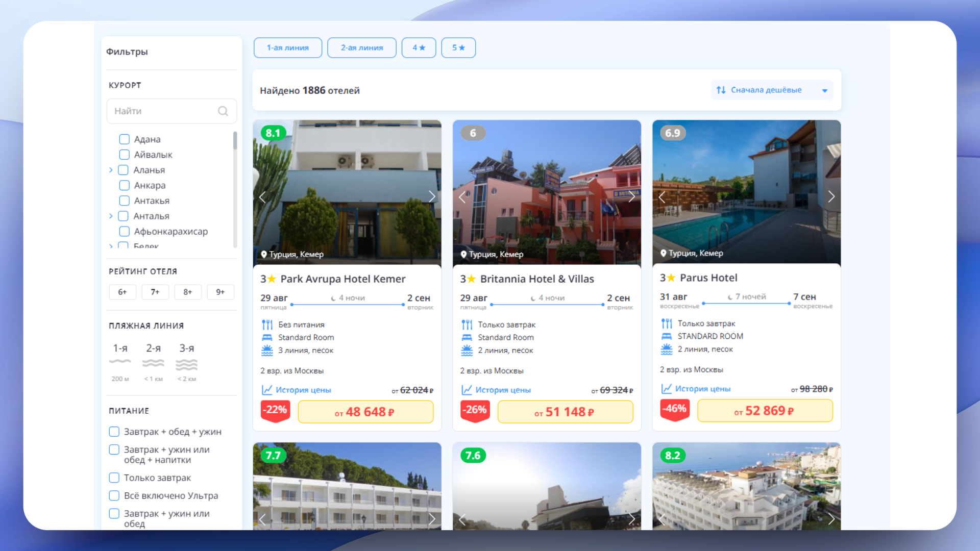Image resolution: width=980 pixels, height=551 pixels.
Task: Click the sort arrows icon beside Сначала дешёвые
Action: click(721, 90)
